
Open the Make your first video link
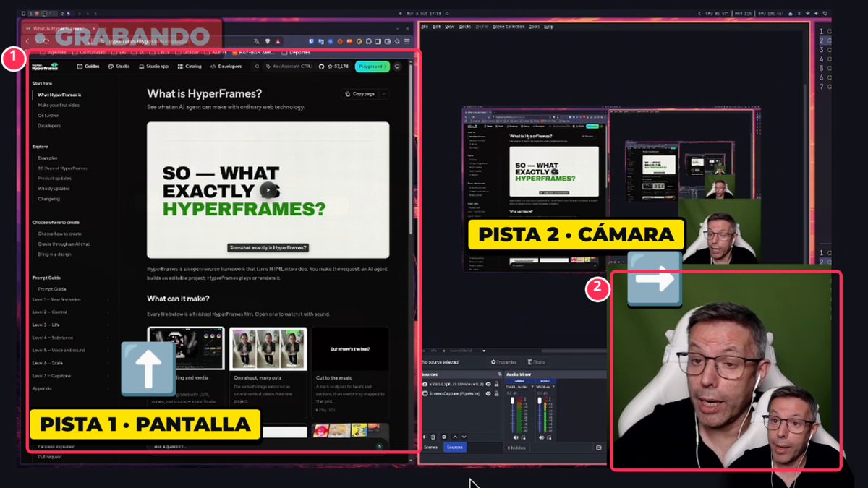(x=59, y=105)
